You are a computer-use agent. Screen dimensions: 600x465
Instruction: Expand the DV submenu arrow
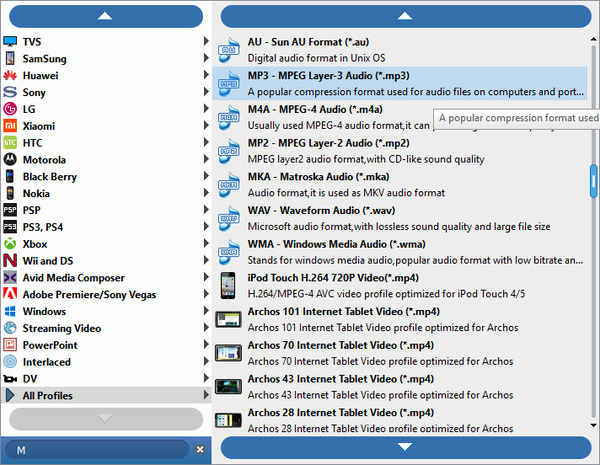pos(206,378)
